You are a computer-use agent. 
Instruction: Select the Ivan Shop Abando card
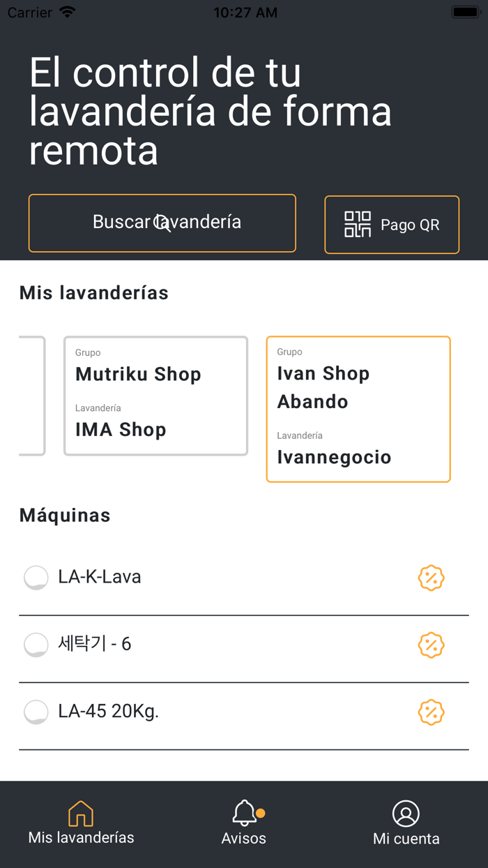pyautogui.click(x=358, y=409)
